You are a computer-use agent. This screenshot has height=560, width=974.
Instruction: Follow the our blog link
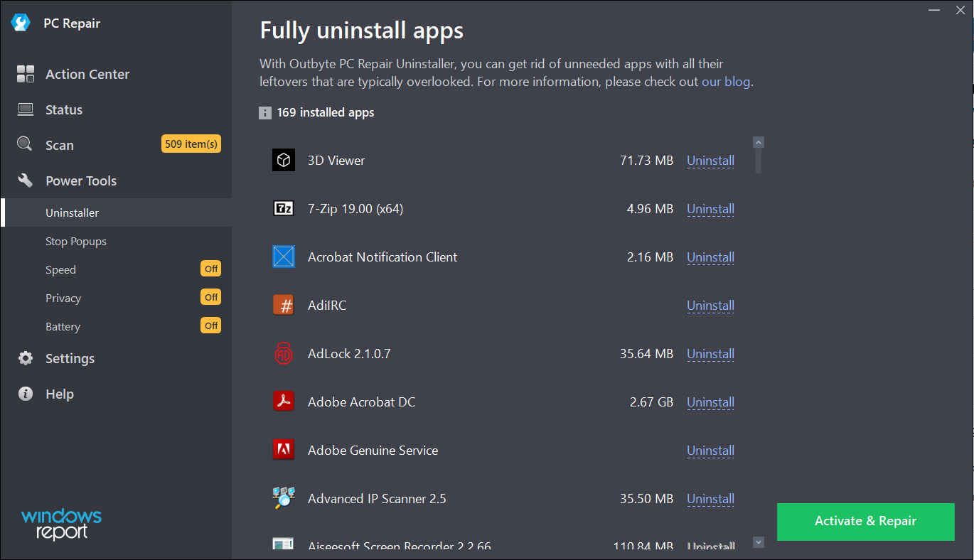click(x=726, y=82)
